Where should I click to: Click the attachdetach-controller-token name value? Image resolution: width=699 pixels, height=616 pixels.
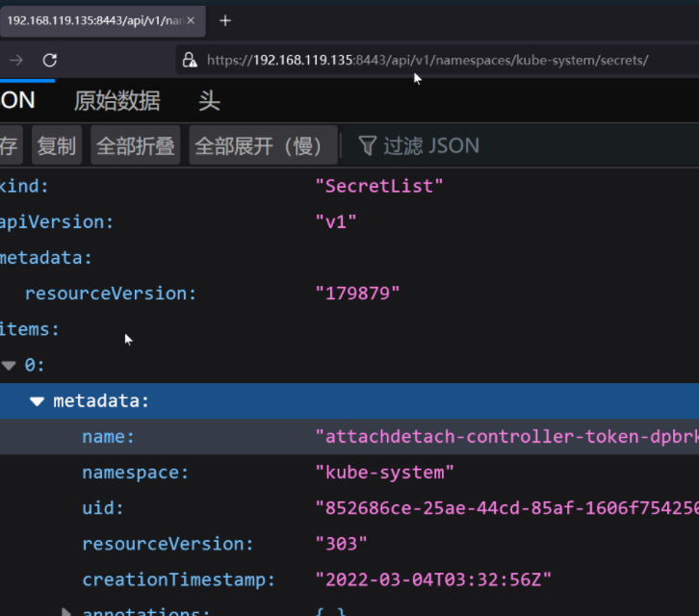506,437
